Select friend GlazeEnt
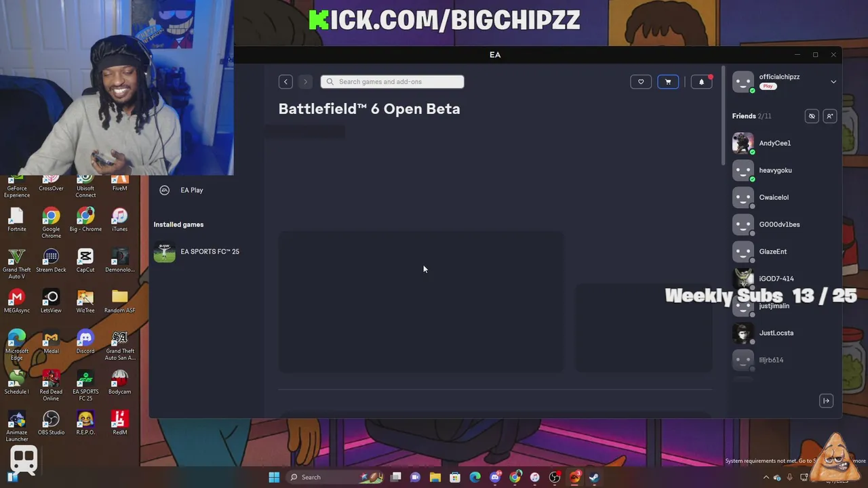Viewport: 868px width, 488px height. click(x=773, y=251)
